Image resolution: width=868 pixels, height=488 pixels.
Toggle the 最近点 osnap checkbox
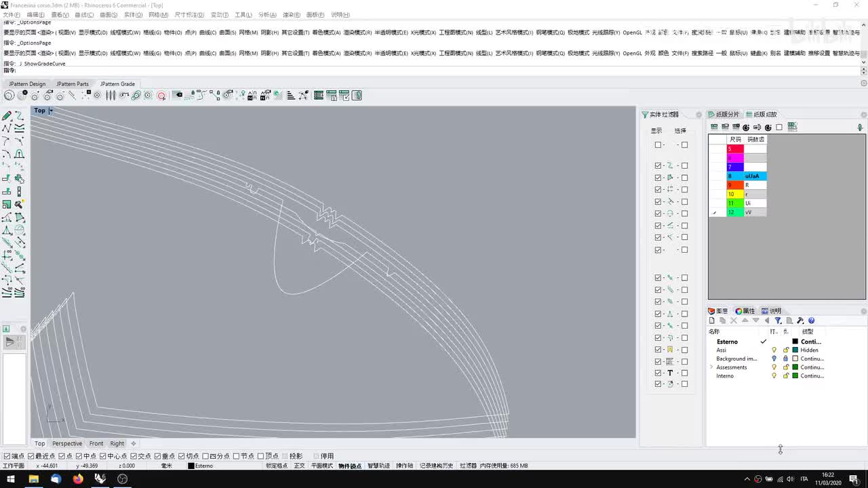click(x=31, y=456)
